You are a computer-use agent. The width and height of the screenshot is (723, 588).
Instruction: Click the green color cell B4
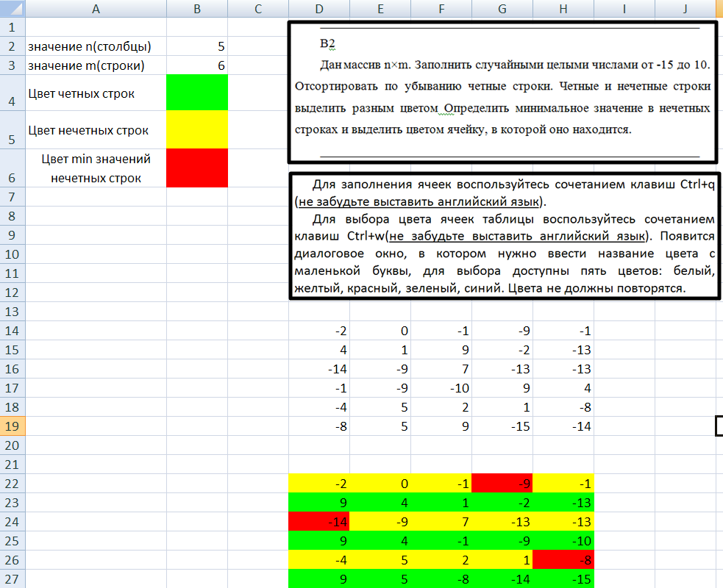pos(197,93)
